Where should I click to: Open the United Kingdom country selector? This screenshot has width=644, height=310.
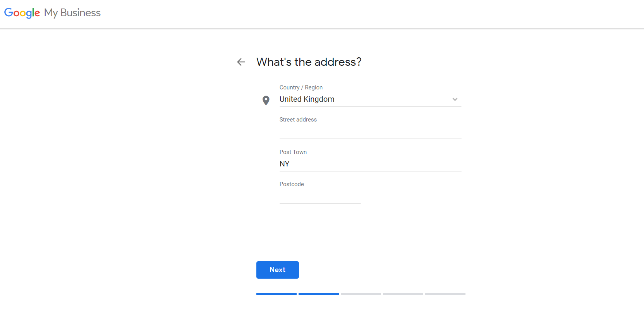point(370,99)
